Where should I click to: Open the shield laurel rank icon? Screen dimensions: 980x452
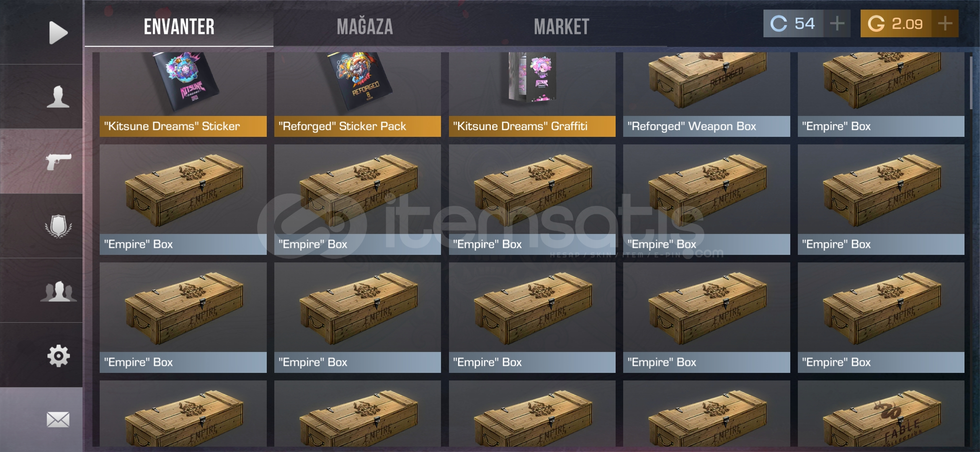coord(58,226)
